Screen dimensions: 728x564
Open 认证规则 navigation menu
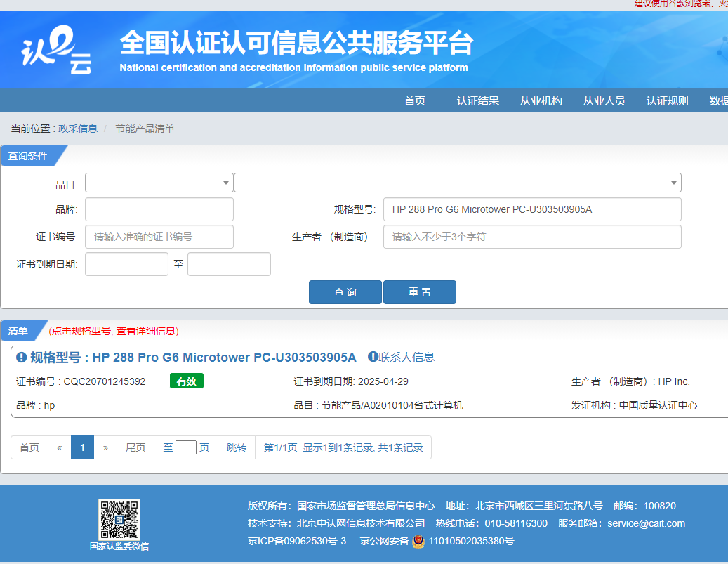click(667, 101)
